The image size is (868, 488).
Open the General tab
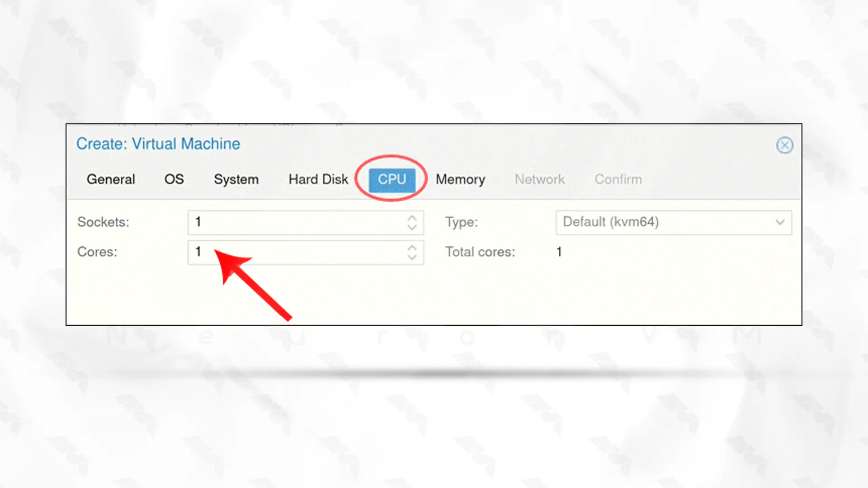(110, 178)
